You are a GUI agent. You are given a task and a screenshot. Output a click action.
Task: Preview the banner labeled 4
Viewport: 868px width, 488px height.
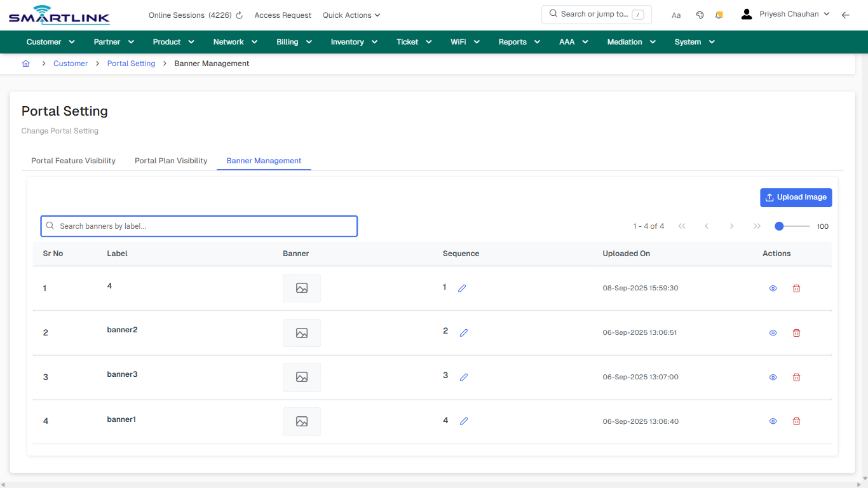[x=773, y=288]
